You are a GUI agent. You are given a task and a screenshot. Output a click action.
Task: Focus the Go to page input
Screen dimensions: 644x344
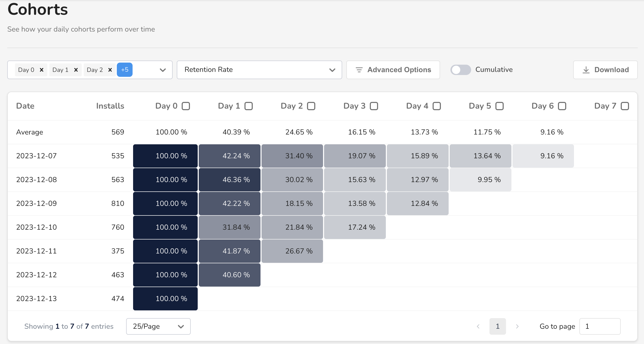pos(600,326)
